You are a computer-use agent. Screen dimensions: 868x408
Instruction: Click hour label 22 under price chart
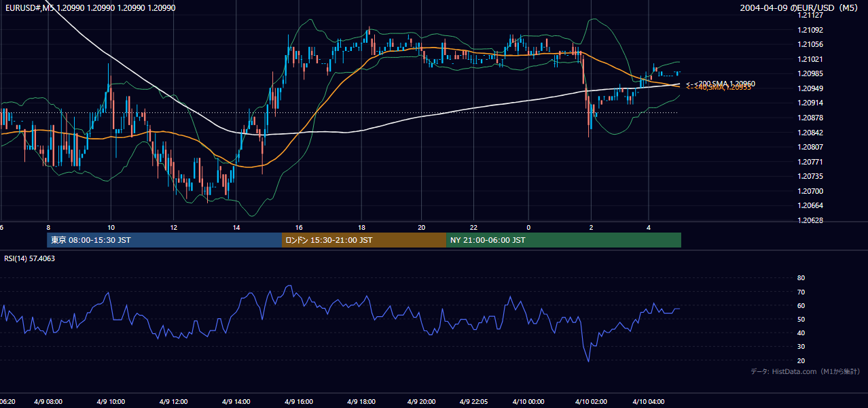473,227
